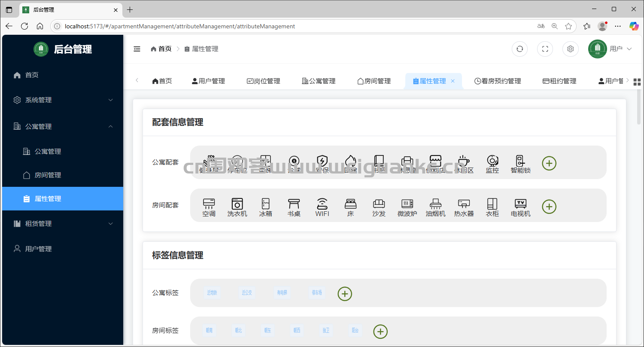Click the WIFI room amenity icon
Image resolution: width=644 pixels, height=347 pixels.
click(322, 203)
